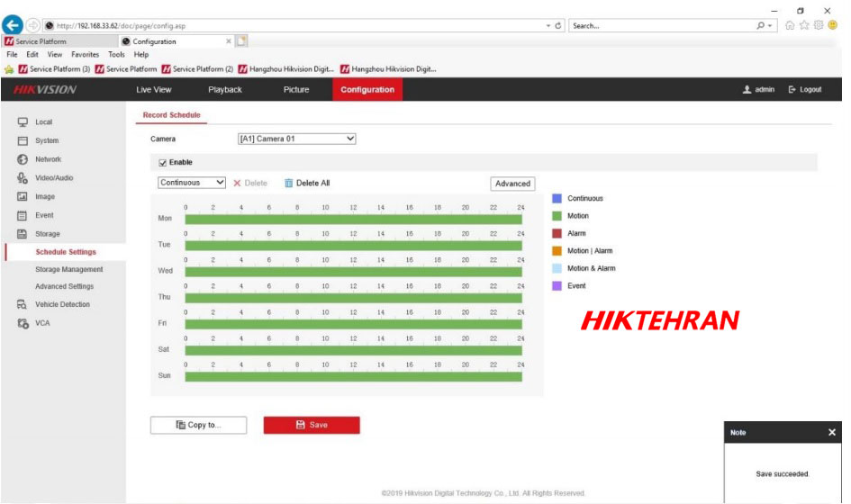Open Service Platform (2) bookmark
The height and width of the screenshot is (504, 851).
[197, 69]
